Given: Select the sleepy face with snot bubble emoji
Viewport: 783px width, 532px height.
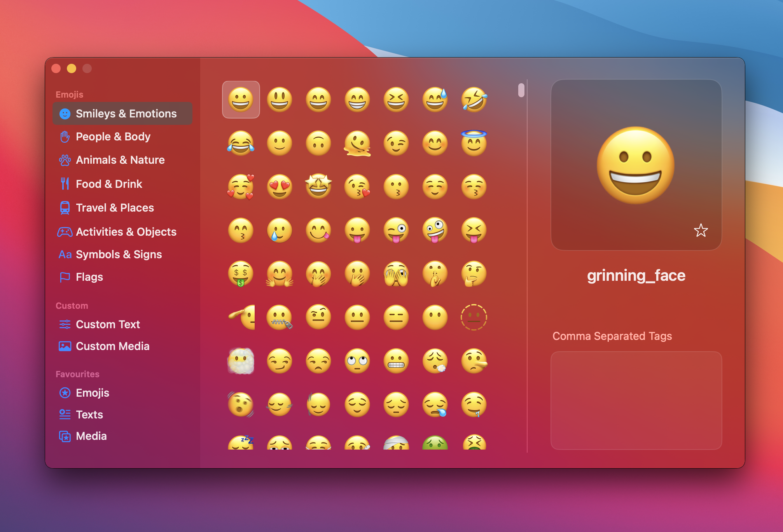Looking at the screenshot, I should [435, 404].
